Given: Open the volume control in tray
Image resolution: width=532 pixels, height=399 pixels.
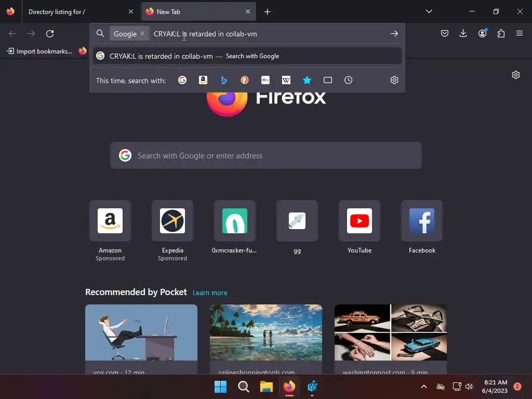Looking at the screenshot, I should 469,387.
